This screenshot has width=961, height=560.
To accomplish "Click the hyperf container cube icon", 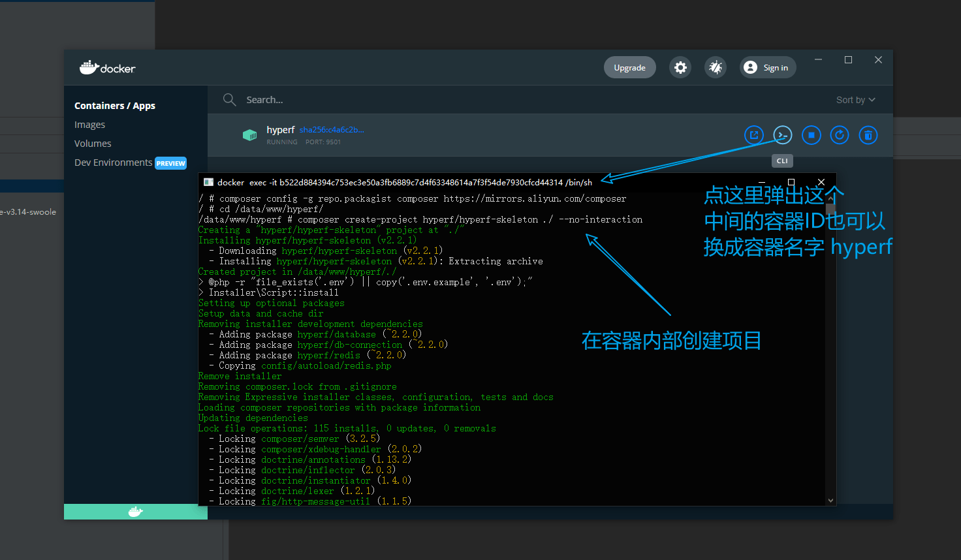I will coord(249,135).
